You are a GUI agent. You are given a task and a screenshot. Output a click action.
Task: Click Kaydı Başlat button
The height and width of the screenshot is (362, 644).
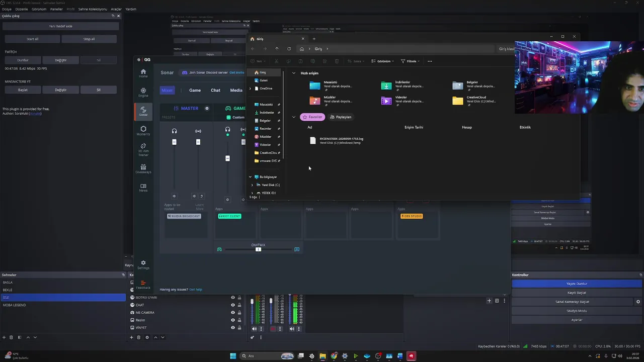[577, 293]
